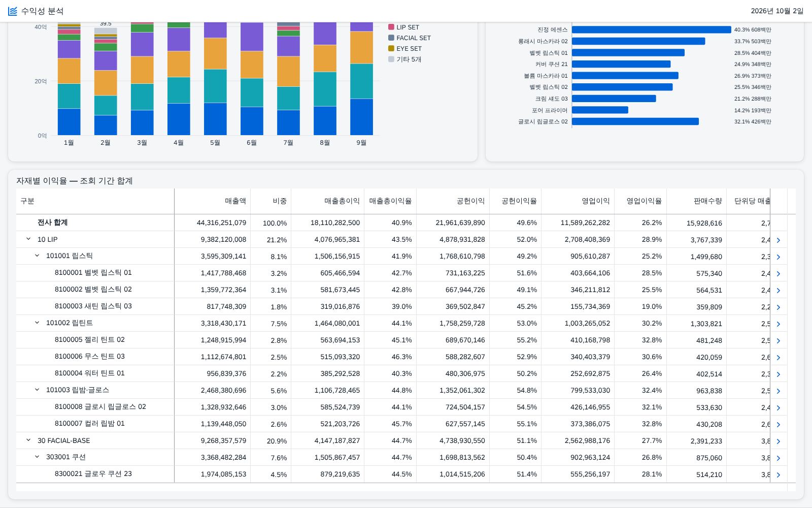The height and width of the screenshot is (508, 812).
Task: Click 포어 프라이머 label in bar chart
Action: (550, 110)
